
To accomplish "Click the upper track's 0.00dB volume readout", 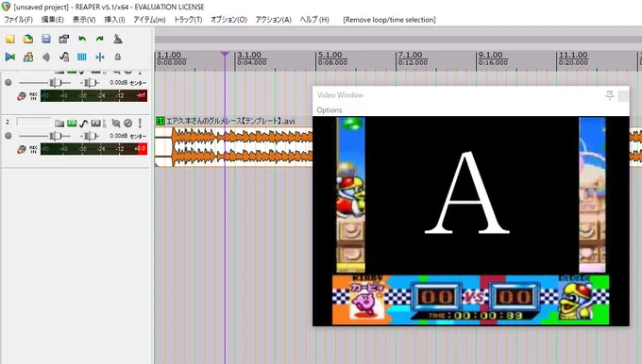I will [118, 83].
